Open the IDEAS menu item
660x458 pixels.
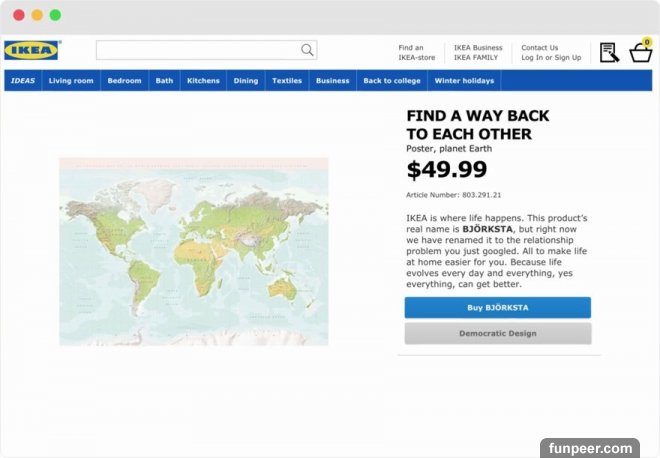click(x=22, y=81)
